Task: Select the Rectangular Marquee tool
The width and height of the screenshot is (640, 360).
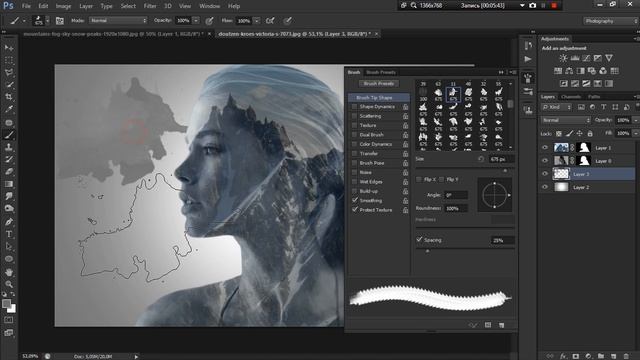Action: tap(9, 60)
